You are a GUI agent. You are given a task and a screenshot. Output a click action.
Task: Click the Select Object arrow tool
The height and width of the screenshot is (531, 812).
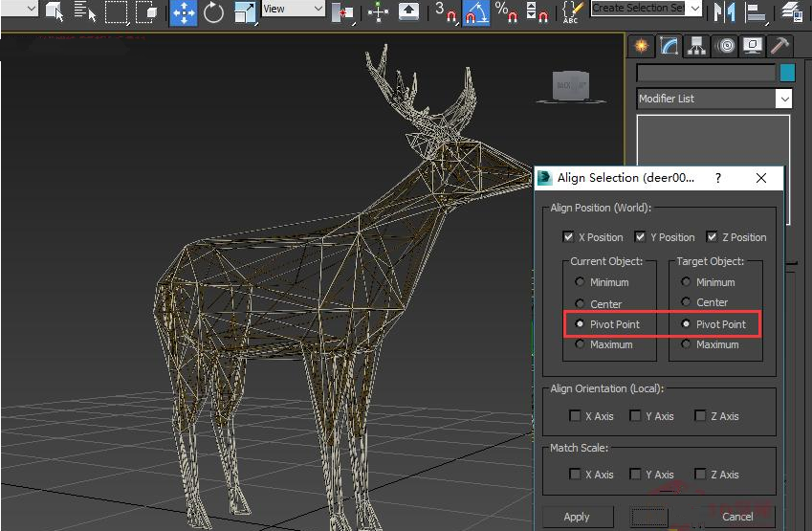(x=54, y=11)
